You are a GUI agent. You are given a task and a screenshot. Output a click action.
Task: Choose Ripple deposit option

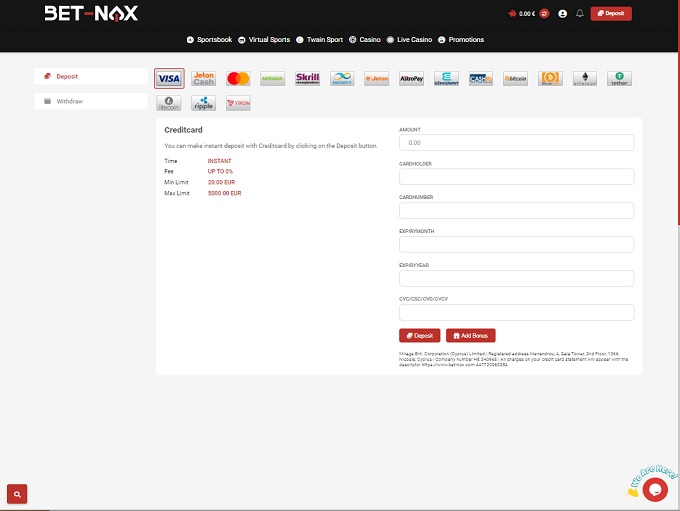pos(204,103)
